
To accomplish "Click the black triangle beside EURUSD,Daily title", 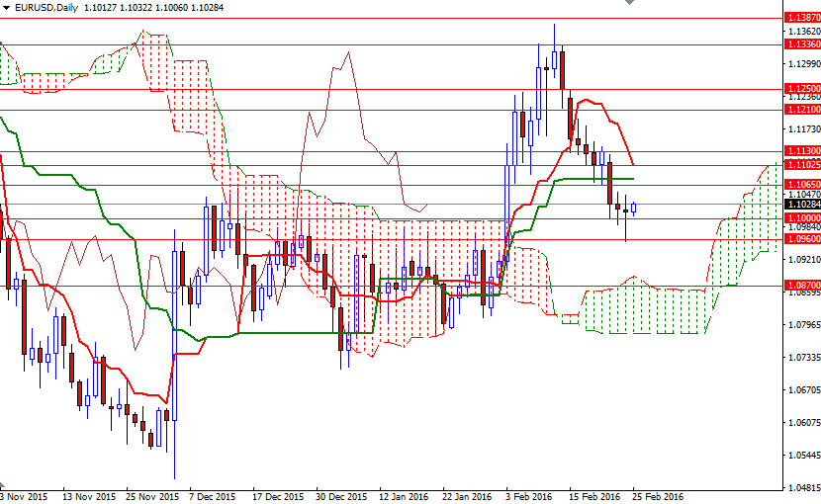I will click(6, 8).
